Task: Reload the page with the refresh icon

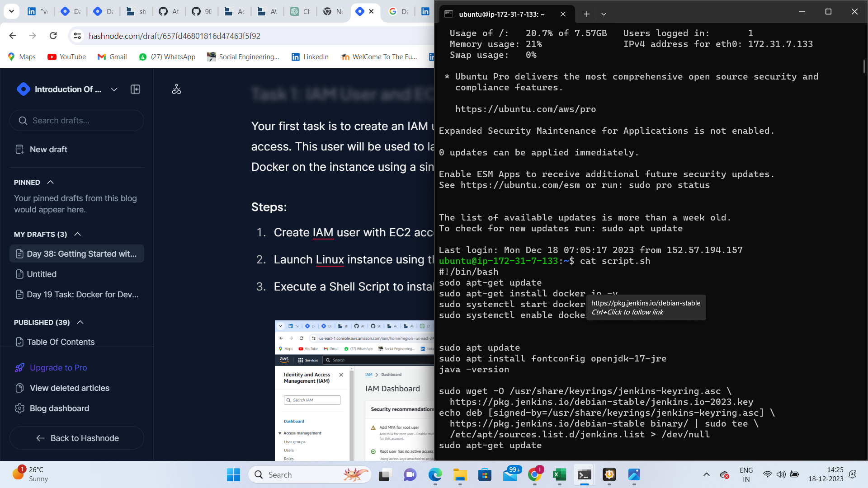Action: 53,36
